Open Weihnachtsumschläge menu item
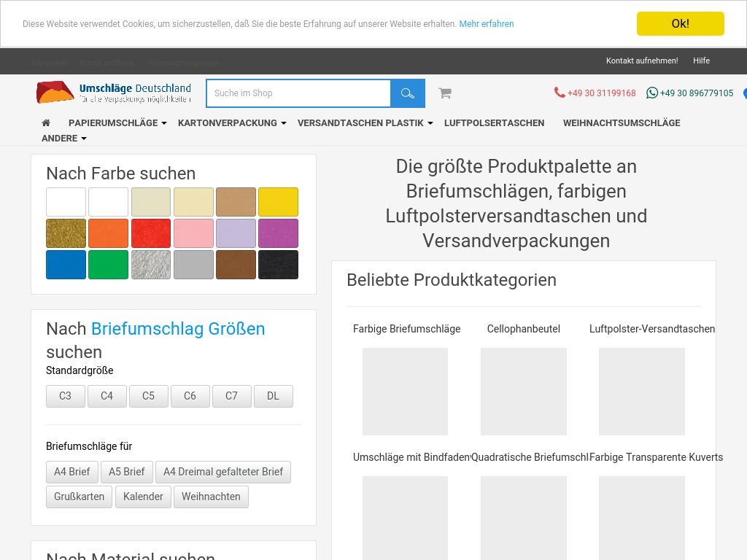 [621, 123]
